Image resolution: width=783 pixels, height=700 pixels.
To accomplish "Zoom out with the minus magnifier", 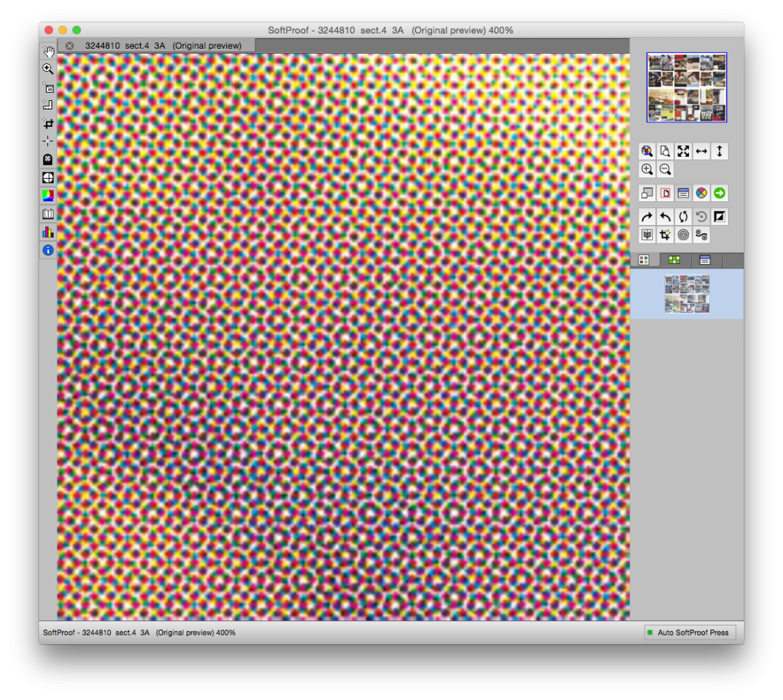I will (665, 170).
